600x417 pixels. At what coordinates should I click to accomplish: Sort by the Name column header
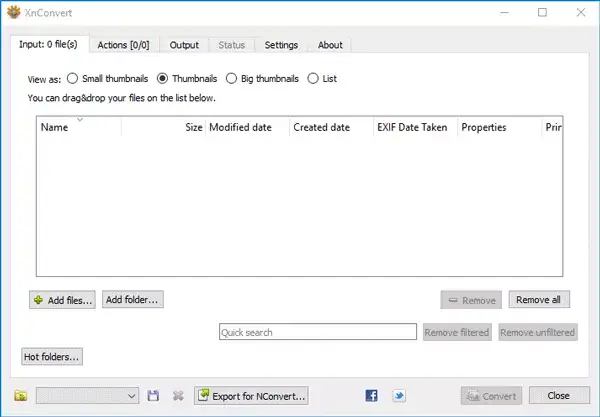click(79, 127)
